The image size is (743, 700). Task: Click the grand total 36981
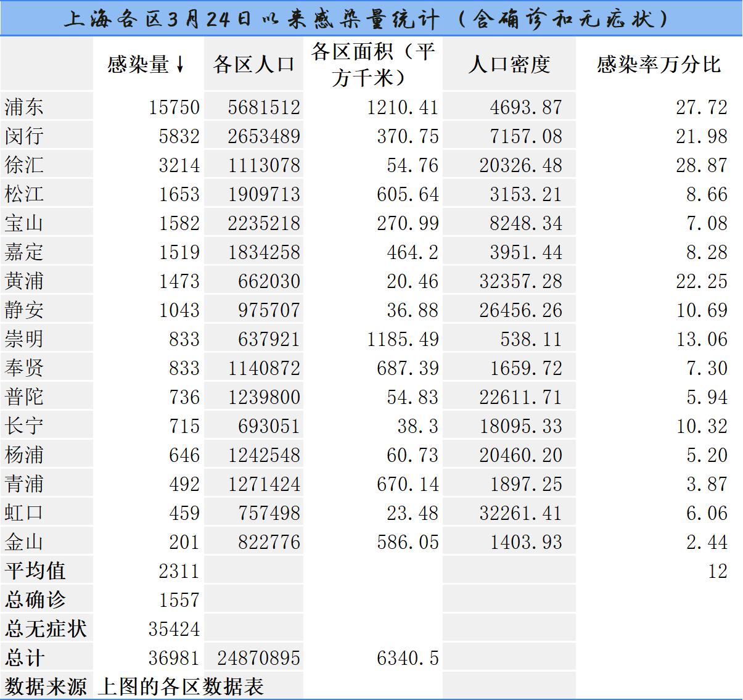click(174, 658)
